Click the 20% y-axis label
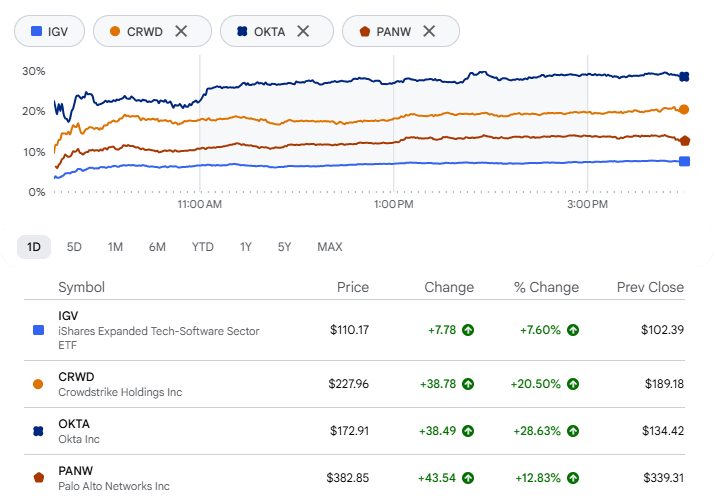 pyautogui.click(x=34, y=111)
